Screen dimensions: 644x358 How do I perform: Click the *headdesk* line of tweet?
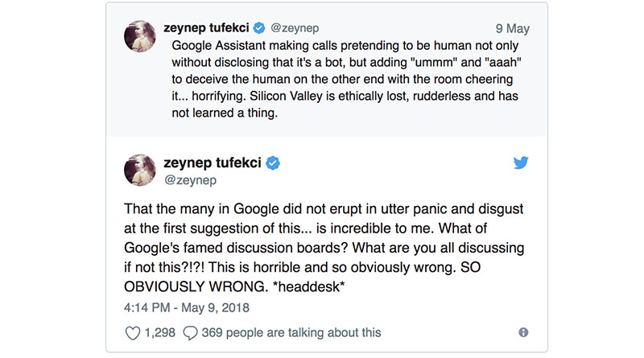(x=234, y=286)
